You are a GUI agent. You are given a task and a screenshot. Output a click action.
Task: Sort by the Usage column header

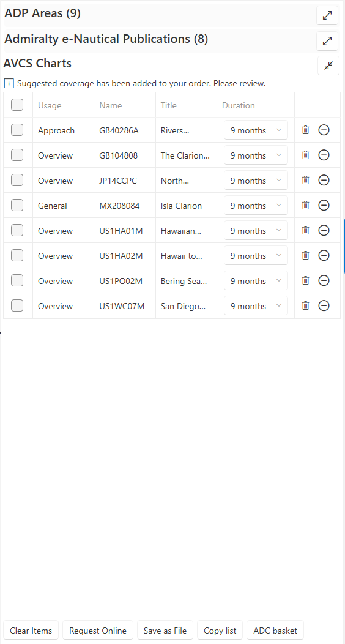(x=50, y=105)
